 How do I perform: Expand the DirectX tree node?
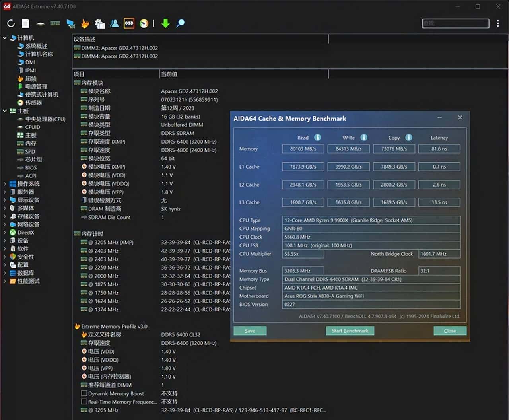coord(5,232)
